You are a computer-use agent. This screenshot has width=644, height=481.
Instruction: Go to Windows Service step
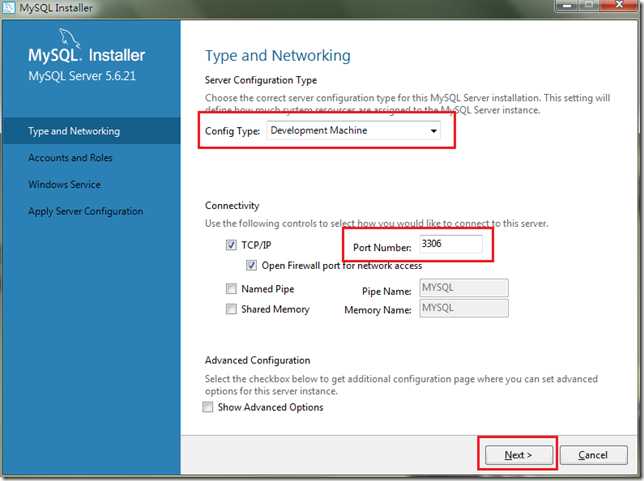pos(64,184)
